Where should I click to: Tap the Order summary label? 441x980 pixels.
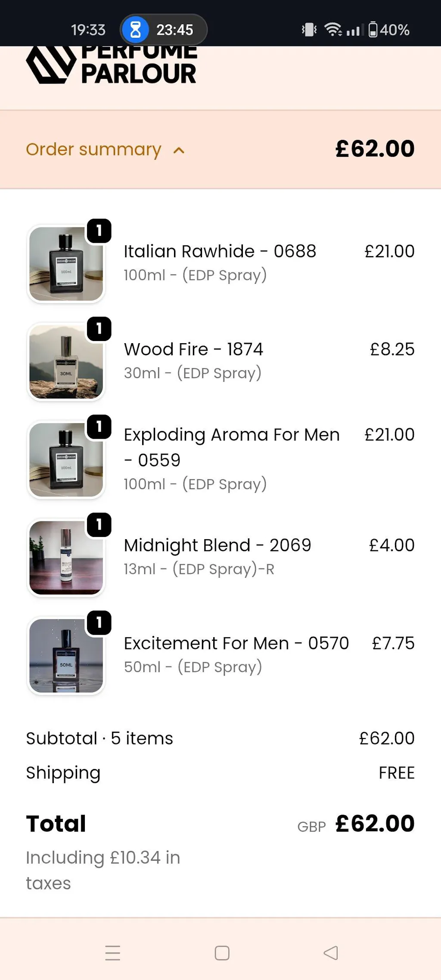click(93, 149)
